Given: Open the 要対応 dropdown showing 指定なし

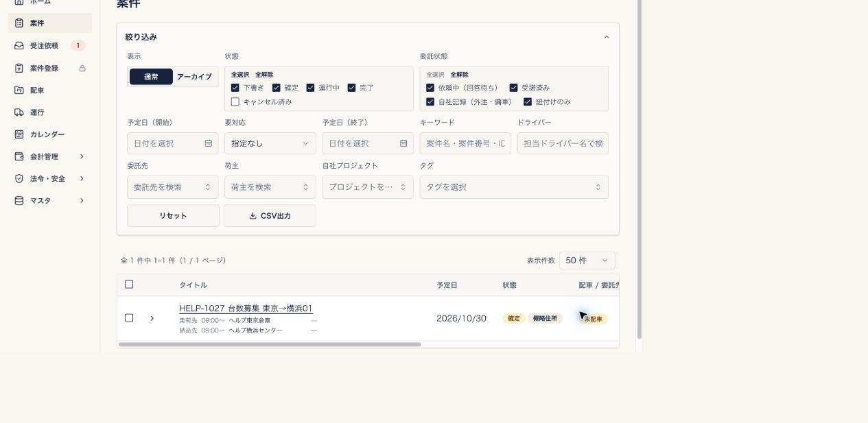Looking at the screenshot, I should 270,143.
